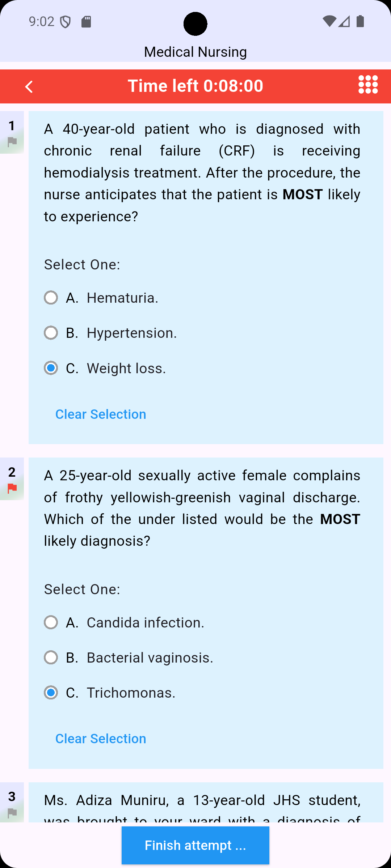The width and height of the screenshot is (391, 868).
Task: Clear selection for question 1
Action: [101, 414]
